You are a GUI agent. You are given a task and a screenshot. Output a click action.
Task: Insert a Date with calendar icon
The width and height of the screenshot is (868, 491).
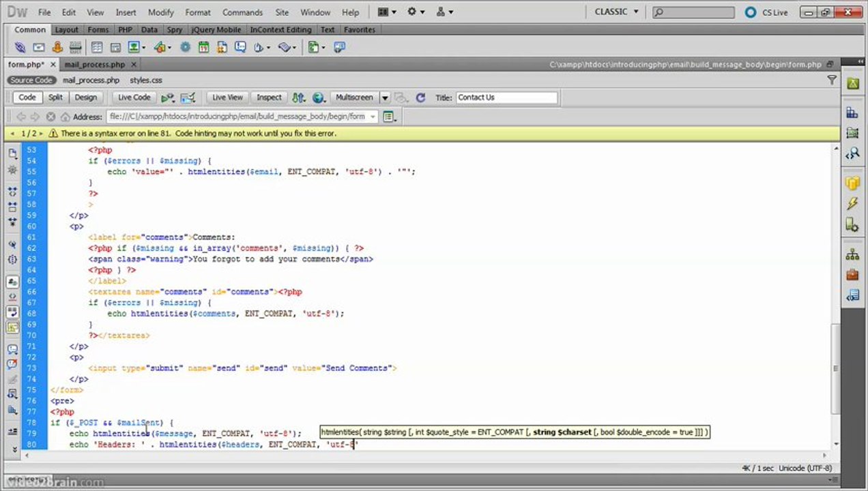pyautogui.click(x=203, y=47)
